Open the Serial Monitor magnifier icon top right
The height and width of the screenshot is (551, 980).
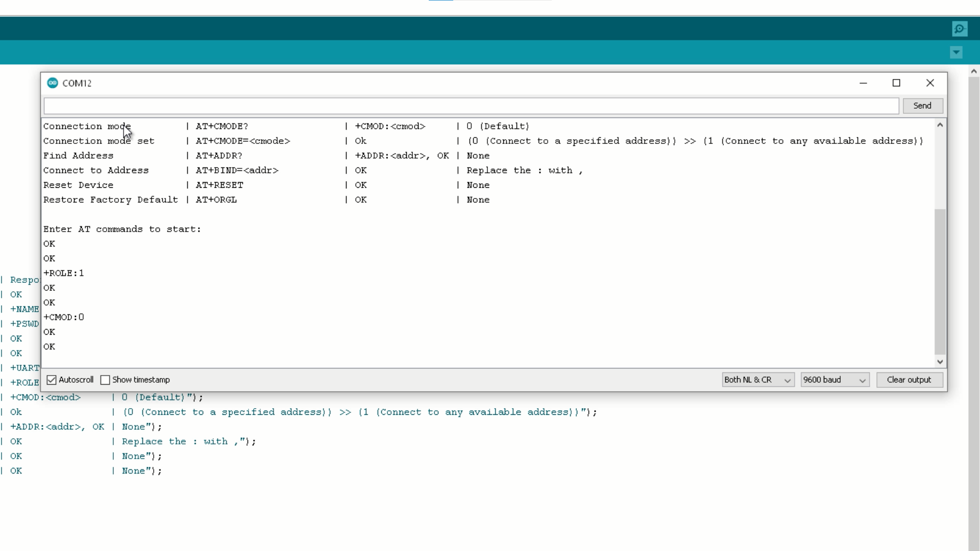960,29
